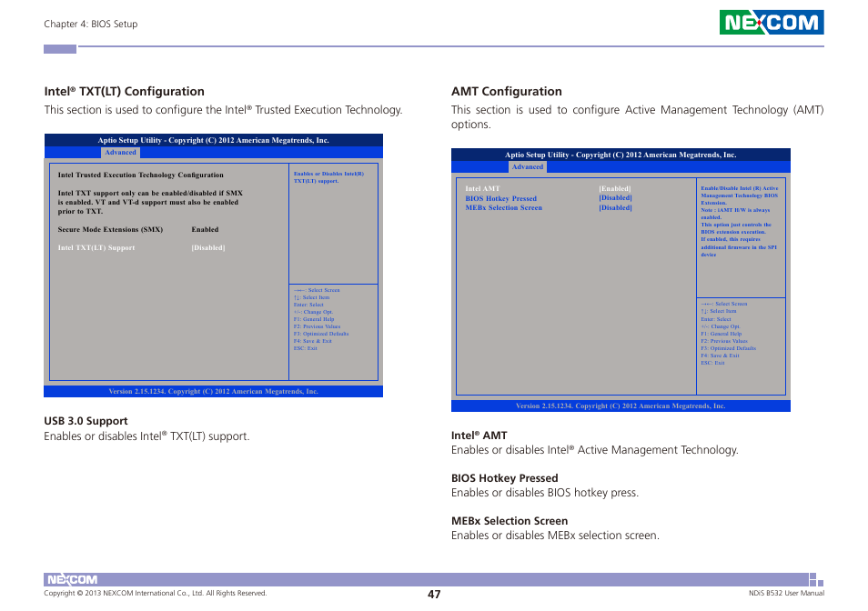Click the [Disabled] value of MEBx Selection Screen

tap(615, 208)
